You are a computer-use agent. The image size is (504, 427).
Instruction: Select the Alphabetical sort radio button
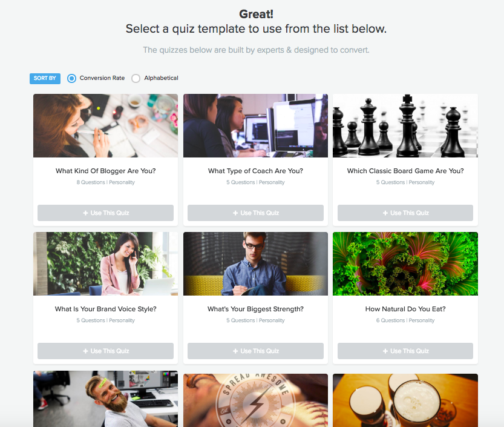(136, 78)
